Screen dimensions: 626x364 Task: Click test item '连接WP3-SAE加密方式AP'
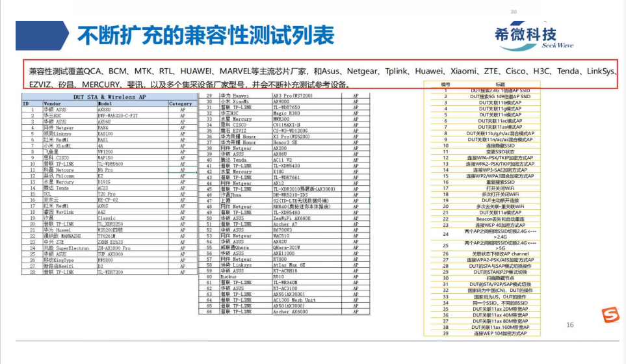pos(501,170)
